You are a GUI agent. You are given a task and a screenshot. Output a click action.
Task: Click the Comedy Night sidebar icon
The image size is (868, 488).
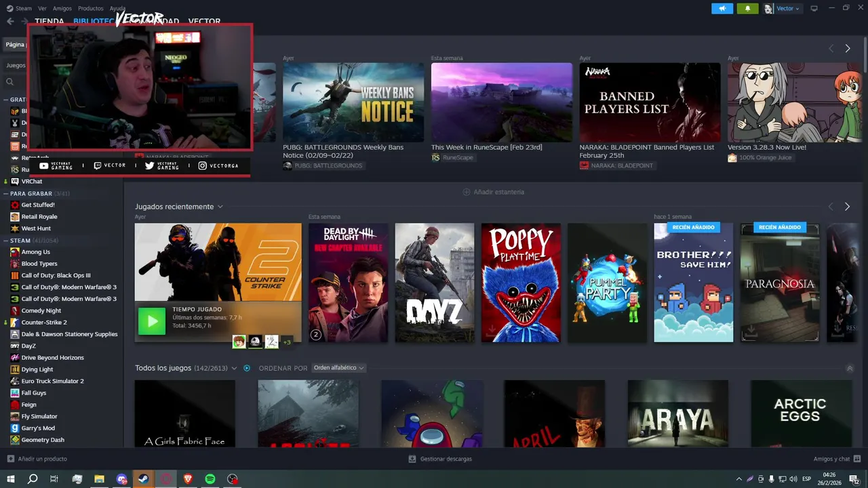[15, 310]
